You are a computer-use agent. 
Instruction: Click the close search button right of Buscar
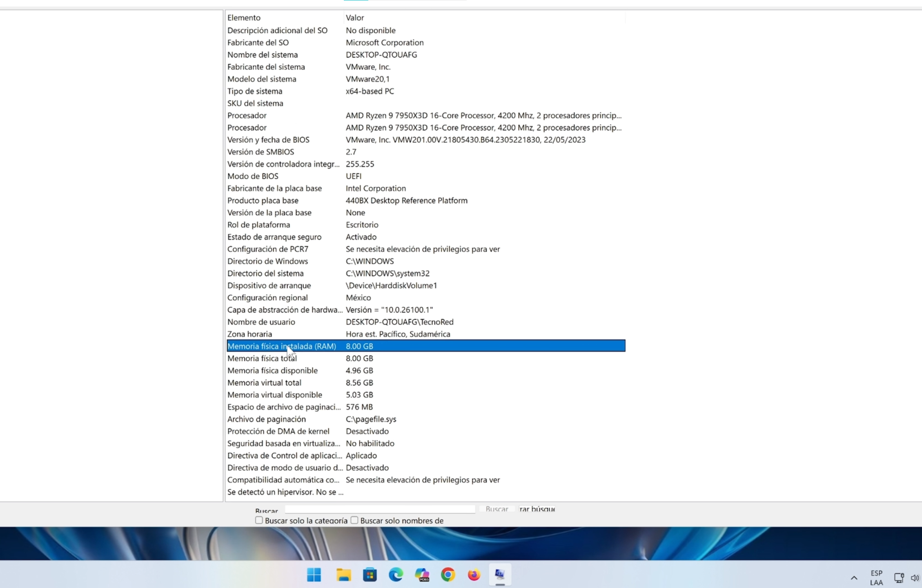(537, 509)
